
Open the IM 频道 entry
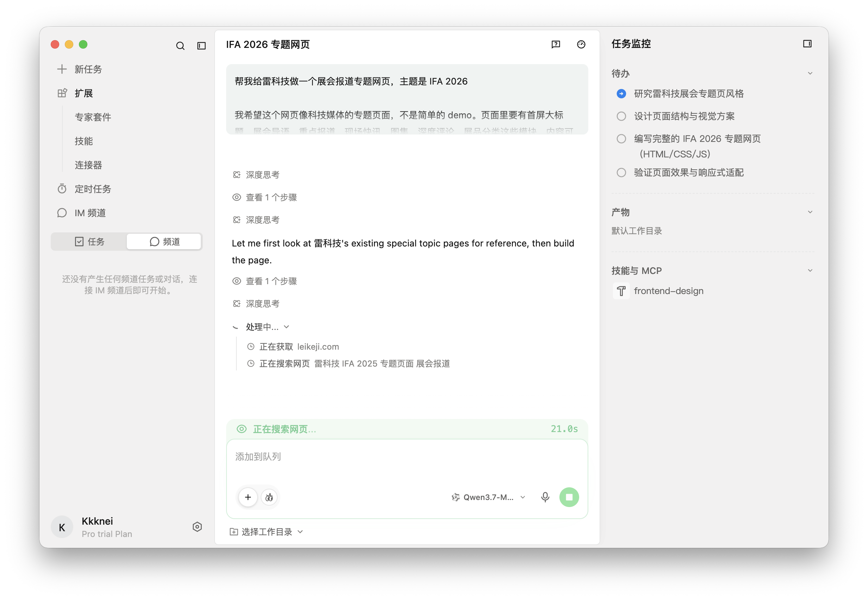pyautogui.click(x=90, y=213)
